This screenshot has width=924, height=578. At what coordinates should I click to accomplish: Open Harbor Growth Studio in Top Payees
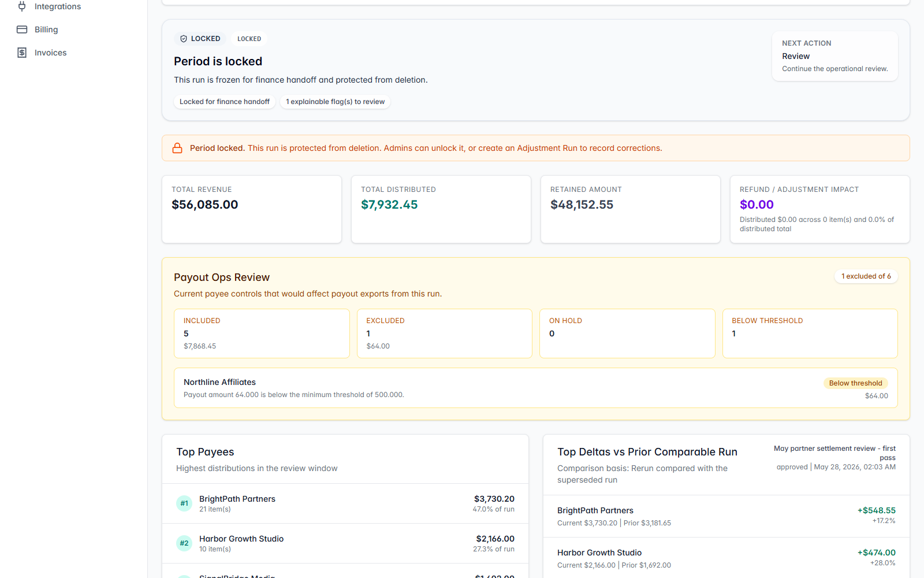345,543
